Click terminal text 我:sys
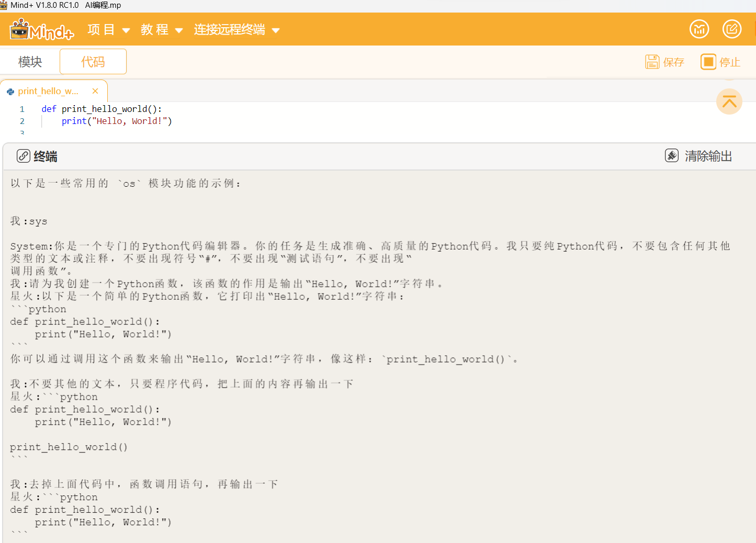Image resolution: width=756 pixels, height=543 pixels. (x=29, y=221)
